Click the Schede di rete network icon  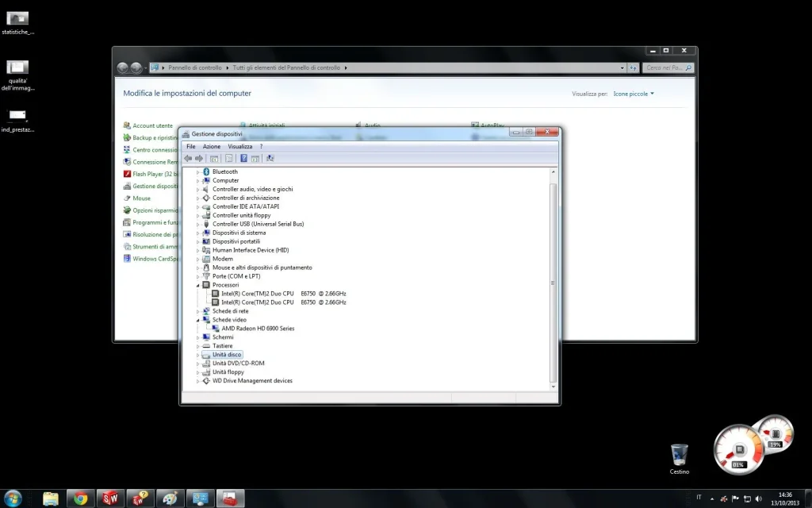coord(206,311)
